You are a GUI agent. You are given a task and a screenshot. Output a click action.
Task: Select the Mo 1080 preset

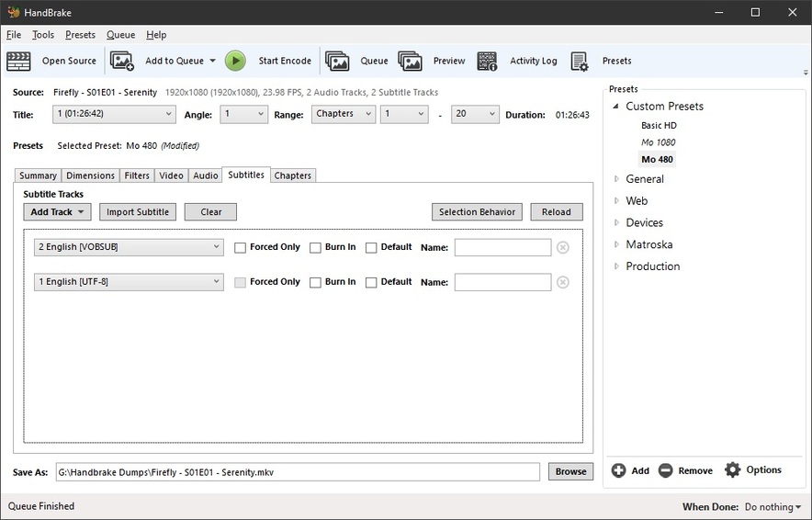[659, 142]
